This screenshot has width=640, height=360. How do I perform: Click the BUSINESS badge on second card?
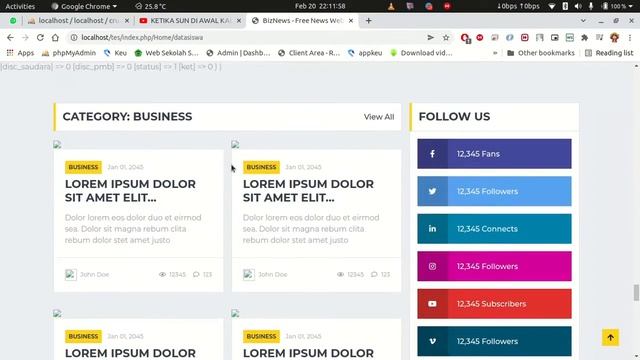[261, 167]
